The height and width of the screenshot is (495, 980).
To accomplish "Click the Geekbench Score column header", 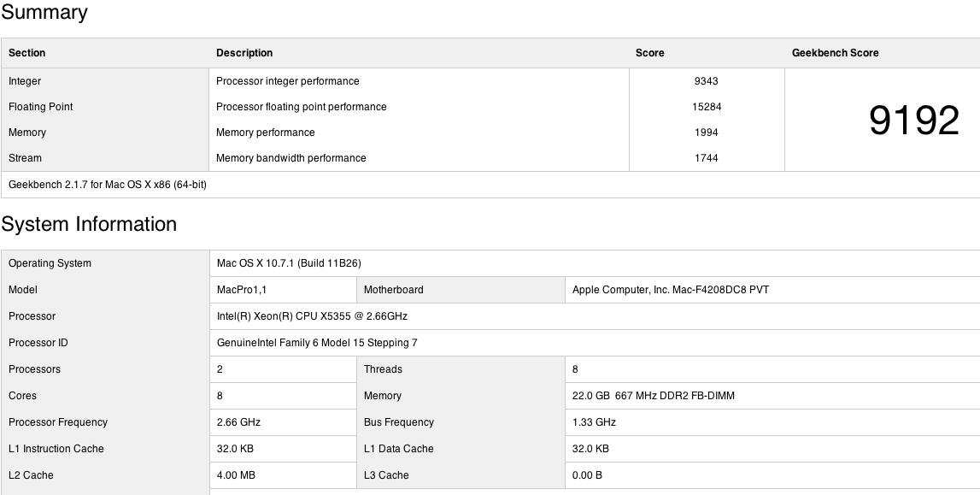I will (835, 53).
